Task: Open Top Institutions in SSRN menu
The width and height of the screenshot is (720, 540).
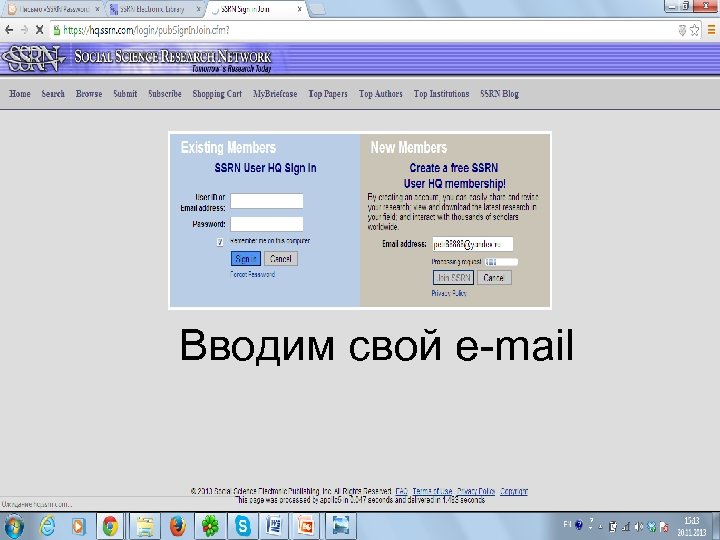Action: 441,94
